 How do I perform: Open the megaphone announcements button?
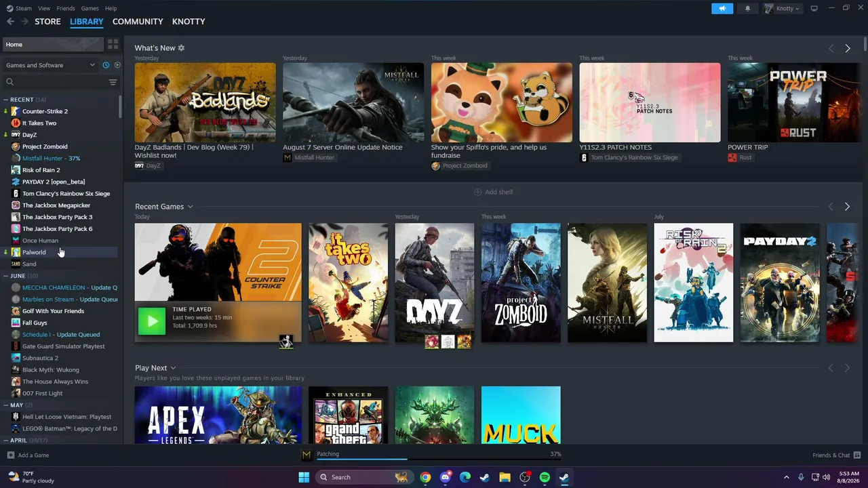pyautogui.click(x=722, y=8)
